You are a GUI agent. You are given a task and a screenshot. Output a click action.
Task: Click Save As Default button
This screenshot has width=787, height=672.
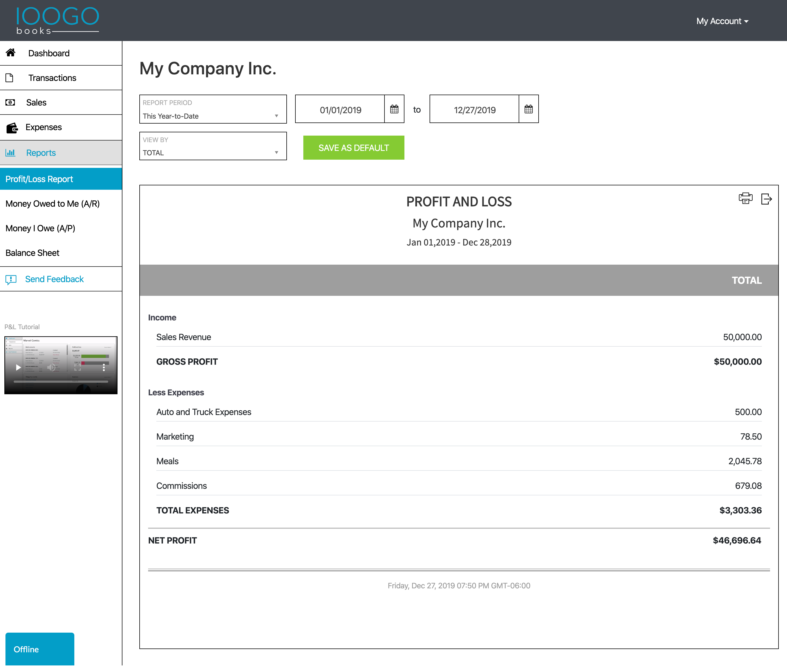(x=354, y=148)
